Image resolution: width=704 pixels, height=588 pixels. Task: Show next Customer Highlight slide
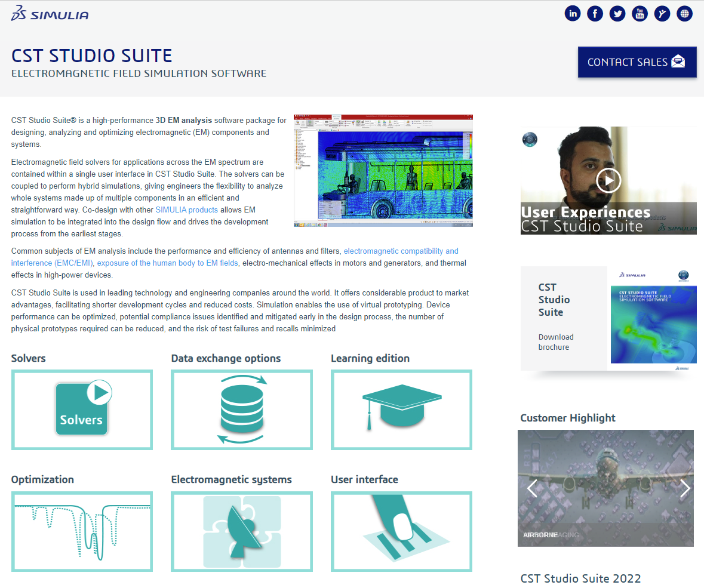pyautogui.click(x=685, y=488)
